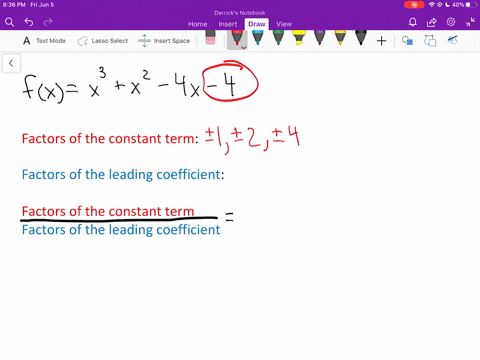Click the blue fraction denominator text
The height and width of the screenshot is (360, 480).
121,230
